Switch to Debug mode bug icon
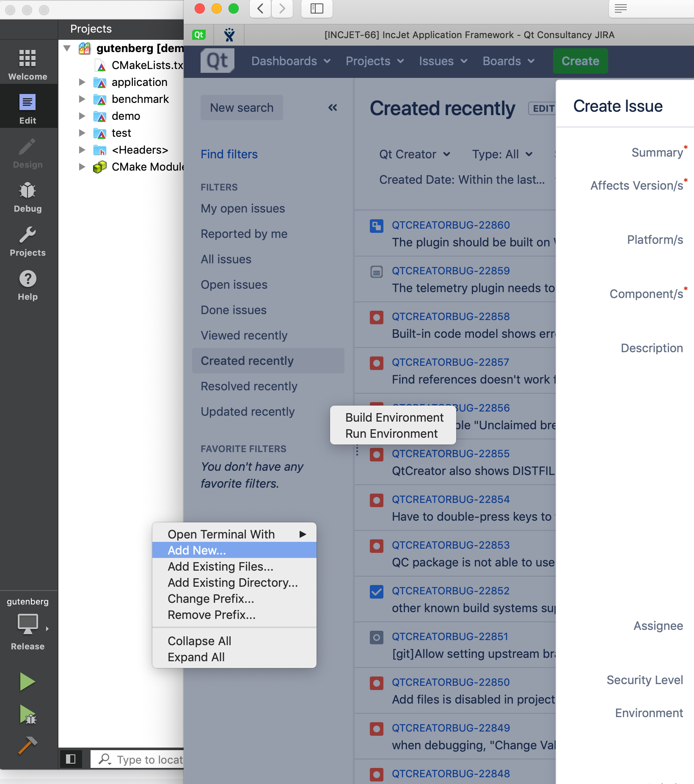The image size is (694, 784). pos(28,196)
